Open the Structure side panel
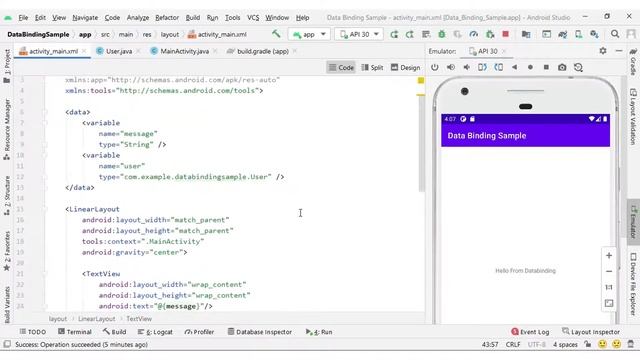This screenshot has height=360, width=640. (7, 196)
